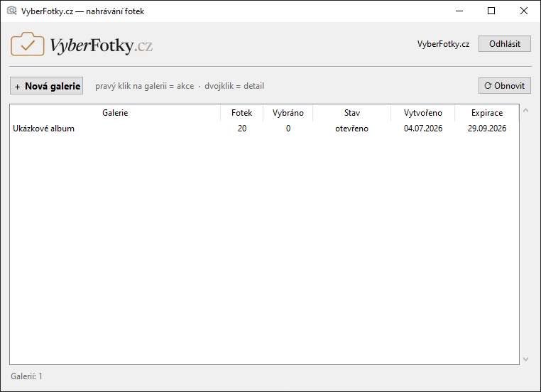Screen dimensions: 541x392
Task: Sort by Stav column header
Action: pos(352,113)
